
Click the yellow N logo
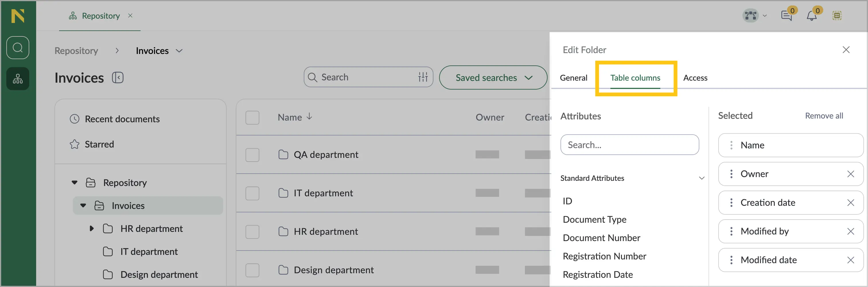[18, 16]
